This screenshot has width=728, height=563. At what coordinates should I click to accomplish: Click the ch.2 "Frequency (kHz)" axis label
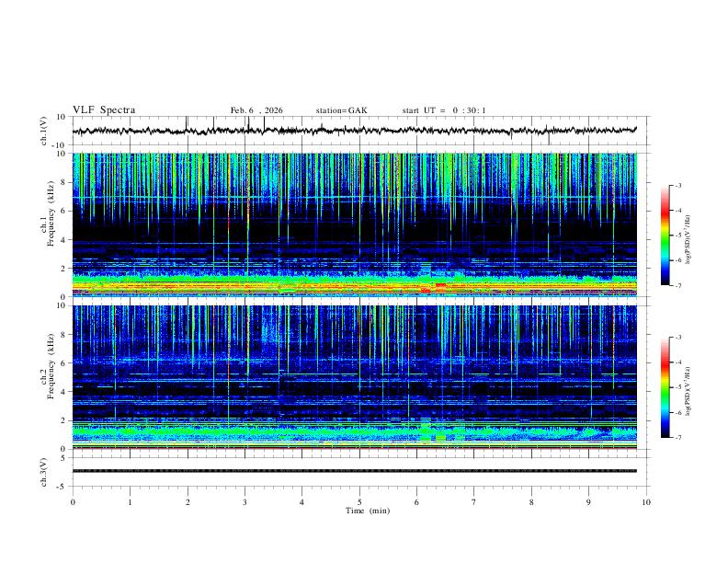point(51,366)
